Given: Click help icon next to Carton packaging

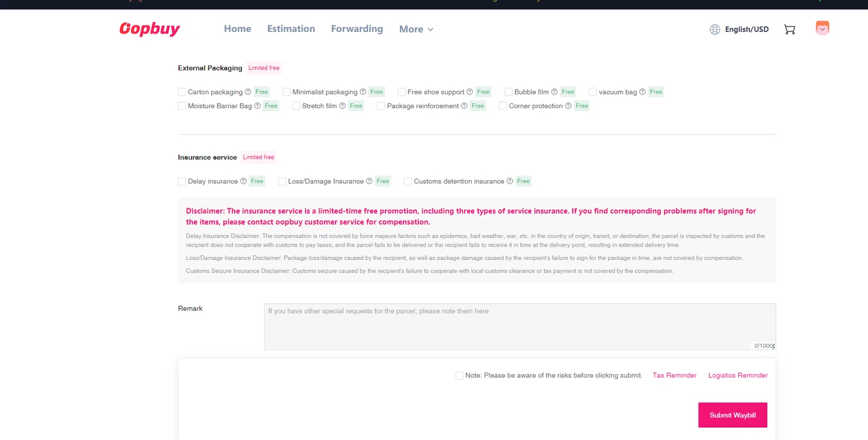Looking at the screenshot, I should pos(248,91).
